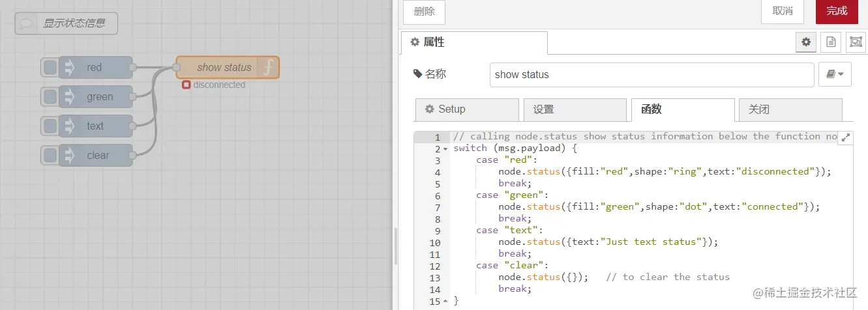This screenshot has height=310, width=868.
Task: Click the switch (msg.payload) code line
Action: click(x=515, y=148)
